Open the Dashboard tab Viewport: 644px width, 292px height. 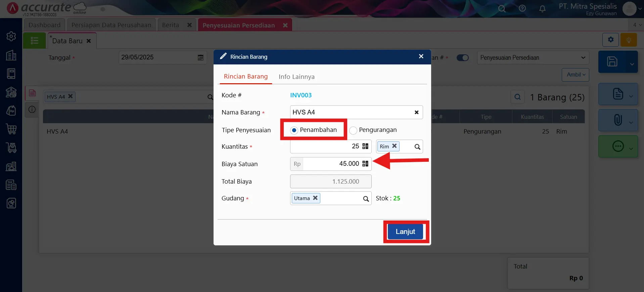coord(44,25)
